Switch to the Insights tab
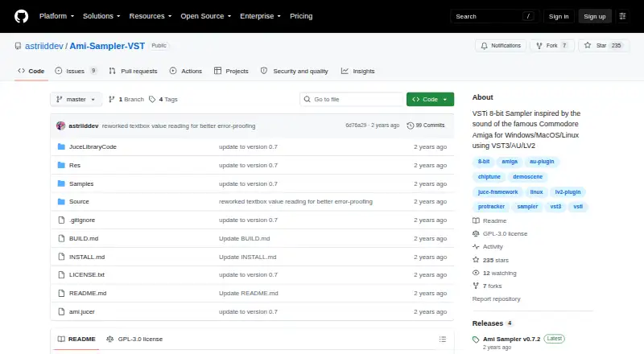This screenshot has width=644, height=354. [x=357, y=71]
